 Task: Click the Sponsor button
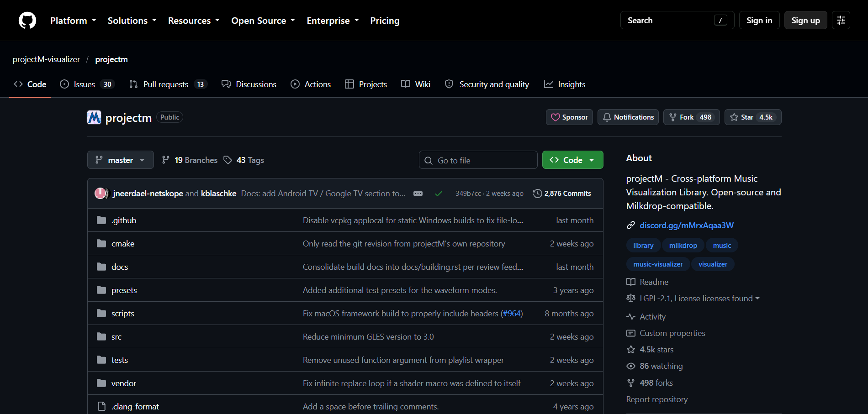coord(570,117)
